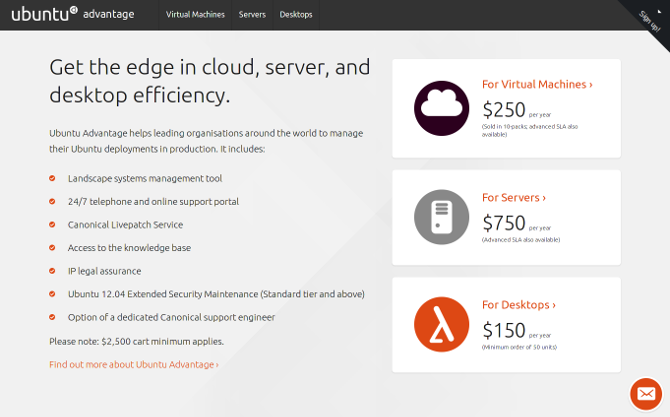Image resolution: width=670 pixels, height=417 pixels.
Task: Follow the For Desktops link
Action: 519,305
